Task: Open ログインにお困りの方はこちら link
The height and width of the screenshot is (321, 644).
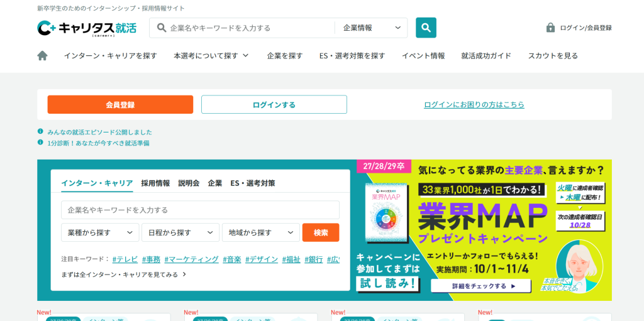Action: (x=474, y=104)
